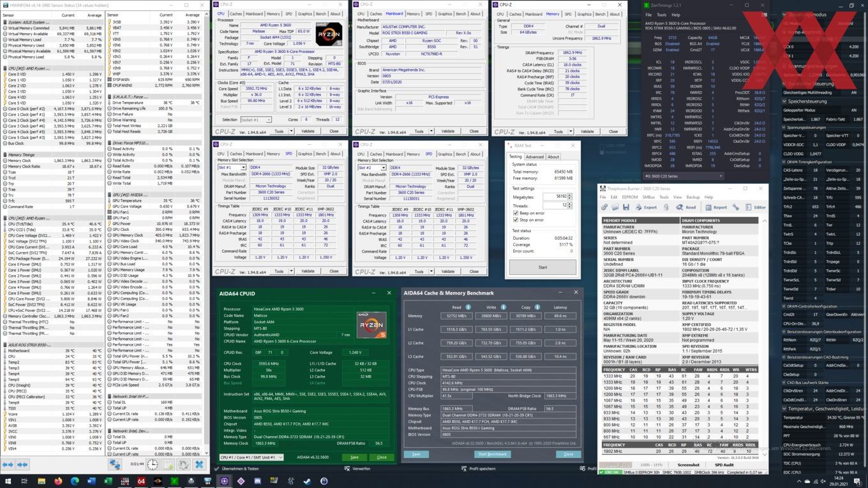The height and width of the screenshot is (488, 868).
Task: Click Close in AIDA64 CPUID window
Action: (382, 457)
